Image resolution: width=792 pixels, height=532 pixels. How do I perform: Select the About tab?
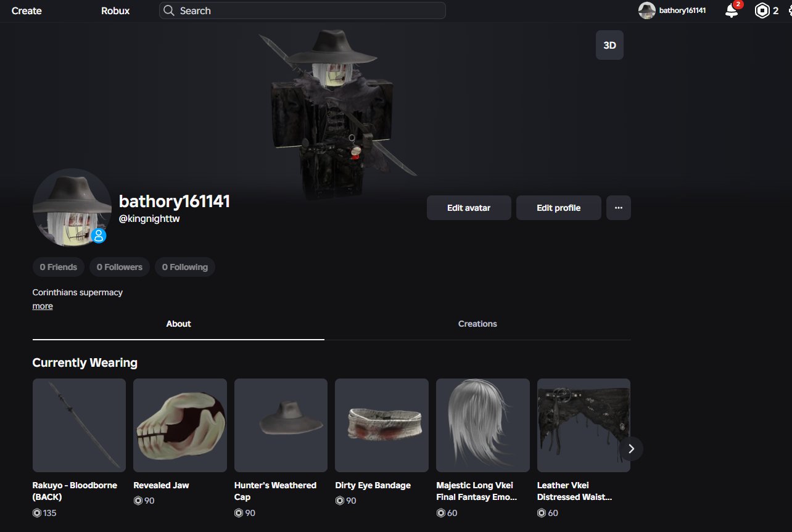point(178,324)
